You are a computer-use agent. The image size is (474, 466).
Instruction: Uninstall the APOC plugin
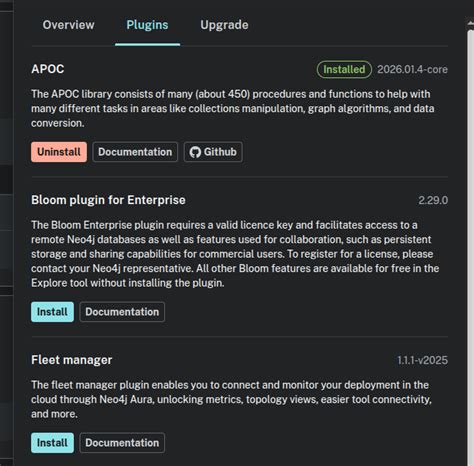pos(59,152)
